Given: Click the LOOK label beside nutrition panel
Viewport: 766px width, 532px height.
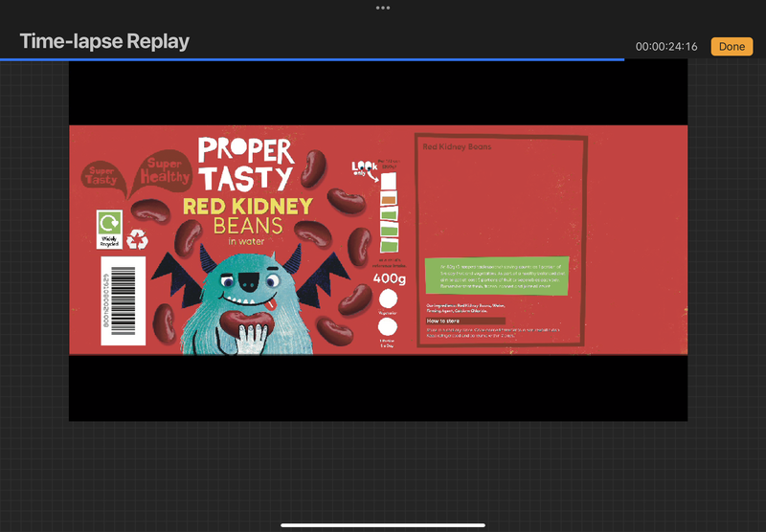Looking at the screenshot, I should point(366,167).
